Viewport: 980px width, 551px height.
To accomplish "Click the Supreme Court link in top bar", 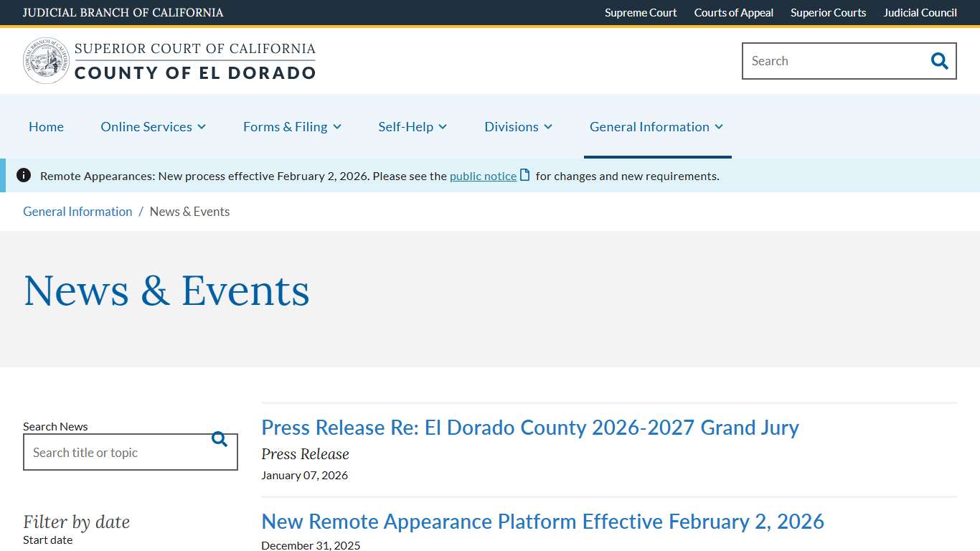I will 641,12.
